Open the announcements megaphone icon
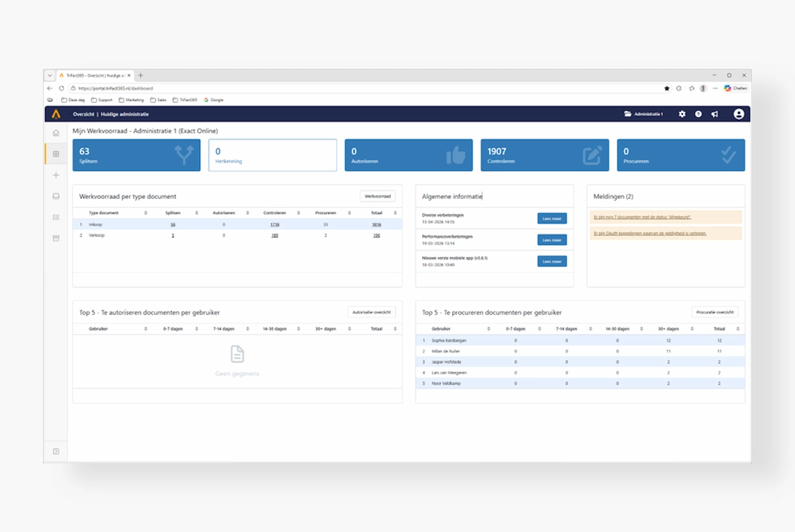 click(x=714, y=114)
